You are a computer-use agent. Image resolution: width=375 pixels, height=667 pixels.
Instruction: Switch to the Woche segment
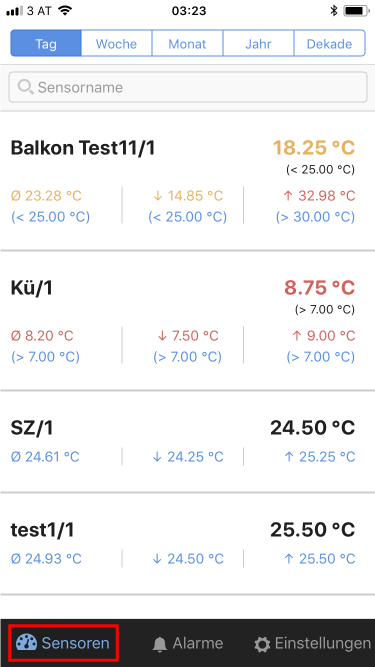click(x=116, y=43)
